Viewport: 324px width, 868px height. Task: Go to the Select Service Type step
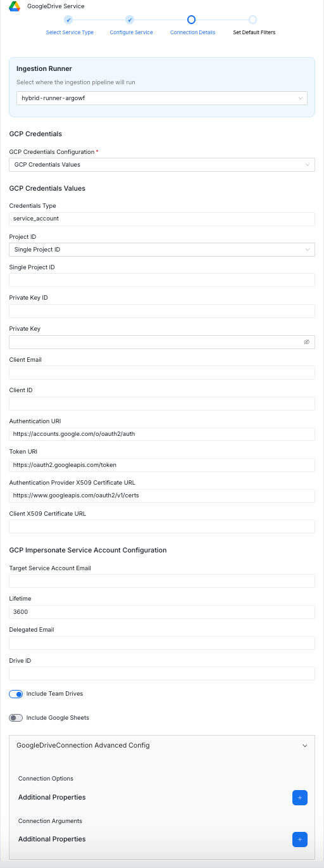pyautogui.click(x=70, y=32)
